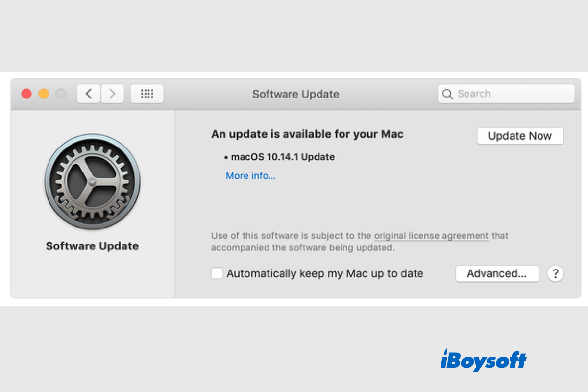The image size is (588, 392).
Task: Click the Software Update window title
Action: click(x=295, y=94)
